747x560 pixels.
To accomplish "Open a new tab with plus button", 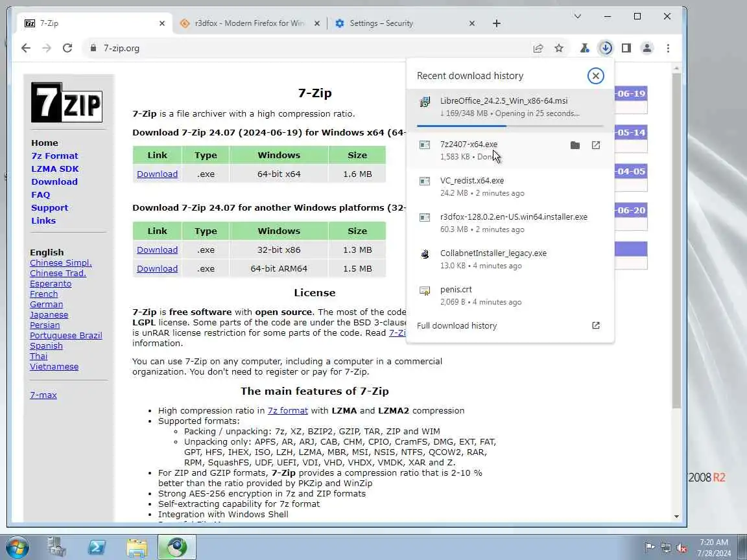I will 497,23.
